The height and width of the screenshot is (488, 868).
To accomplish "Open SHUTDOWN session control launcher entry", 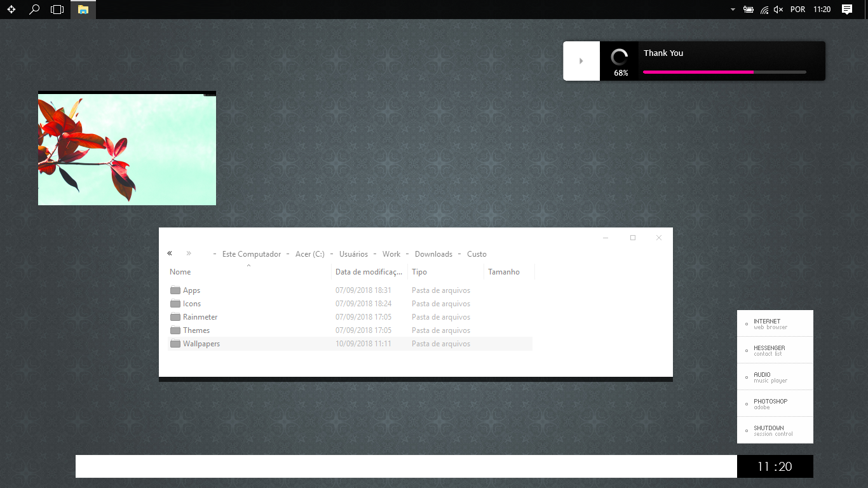I will click(775, 430).
